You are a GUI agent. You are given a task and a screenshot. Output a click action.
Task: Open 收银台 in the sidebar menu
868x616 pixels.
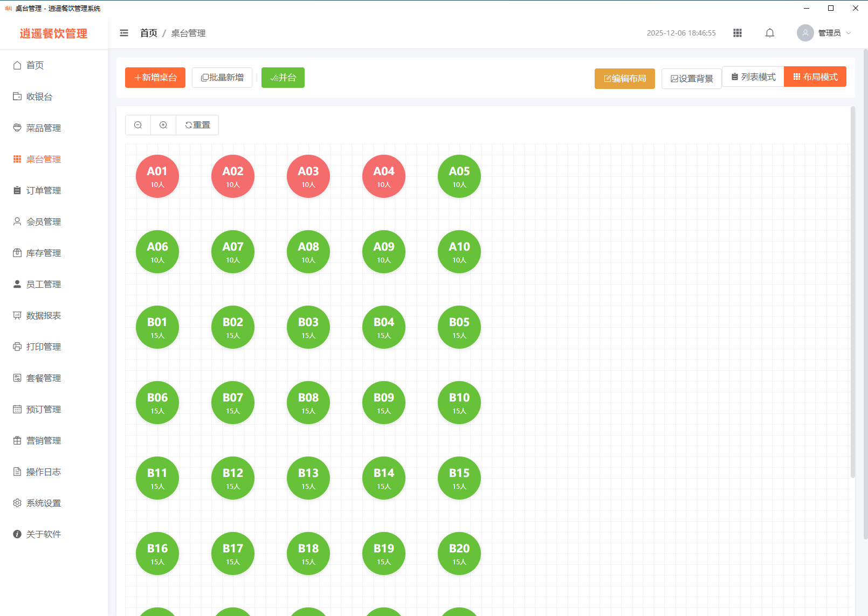coord(39,96)
